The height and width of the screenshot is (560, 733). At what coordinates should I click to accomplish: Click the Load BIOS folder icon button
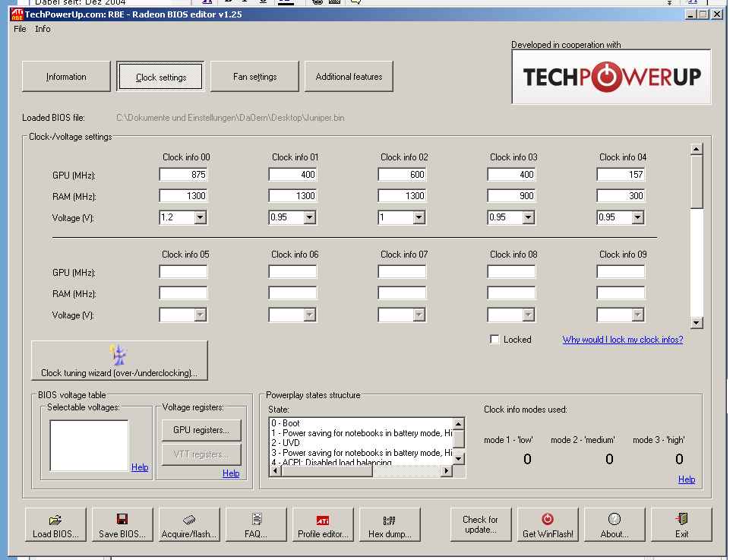tap(55, 524)
